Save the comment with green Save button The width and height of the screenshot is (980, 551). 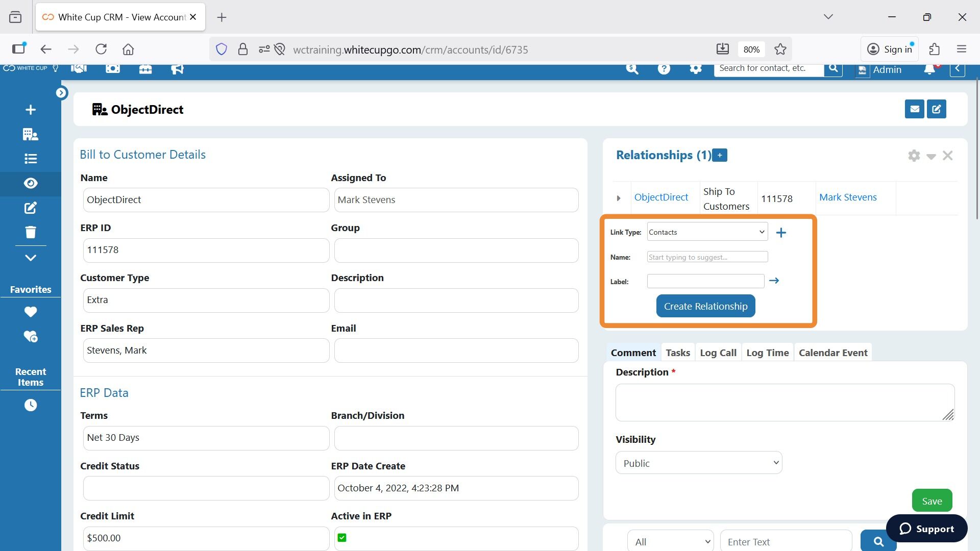coord(932,500)
